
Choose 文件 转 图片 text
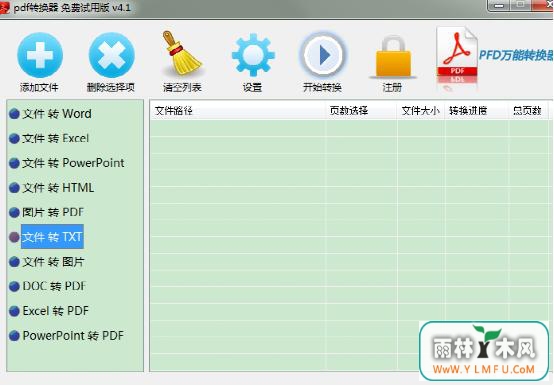[53, 262]
